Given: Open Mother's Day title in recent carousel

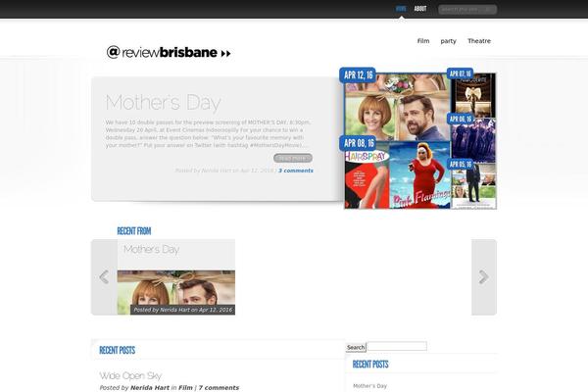Looking at the screenshot, I should [x=151, y=250].
